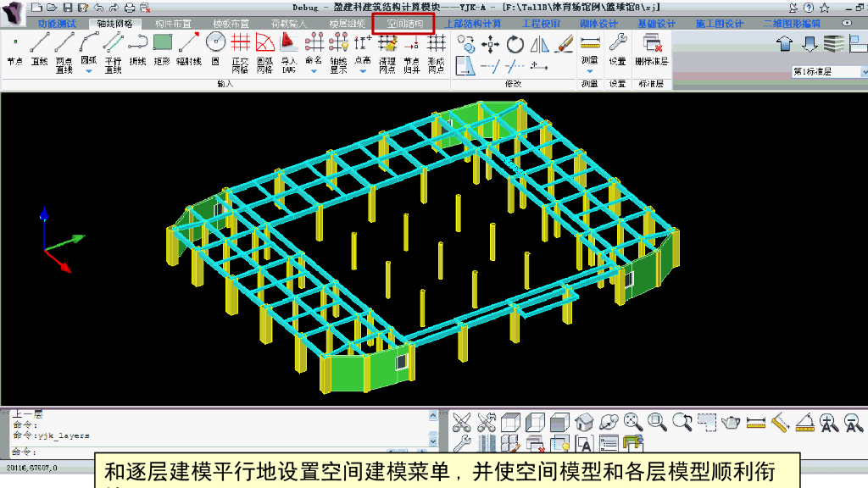Click the 导入DWG import icon
Viewport: 868px width, 488px height.
tap(288, 49)
